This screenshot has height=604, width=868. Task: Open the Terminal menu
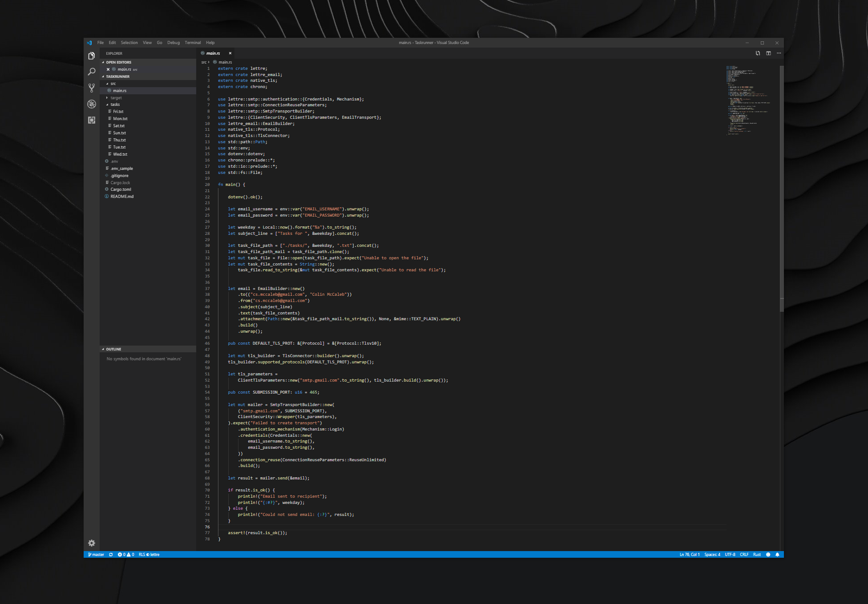tap(193, 43)
